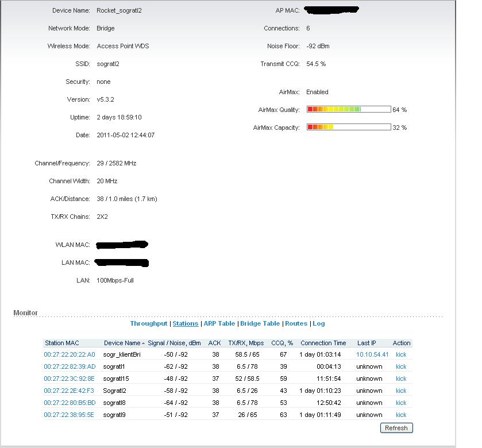Kick the sogratl15 station
This screenshot has width=482, height=448.
point(401,379)
